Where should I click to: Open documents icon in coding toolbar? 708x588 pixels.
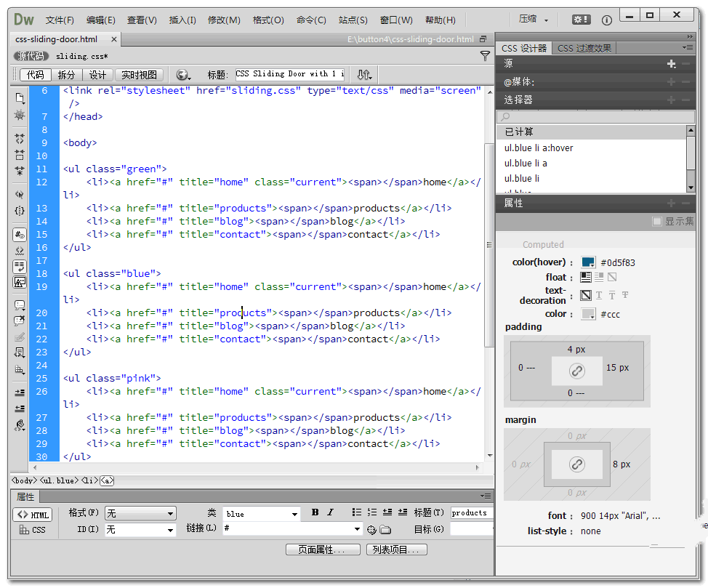(20, 97)
